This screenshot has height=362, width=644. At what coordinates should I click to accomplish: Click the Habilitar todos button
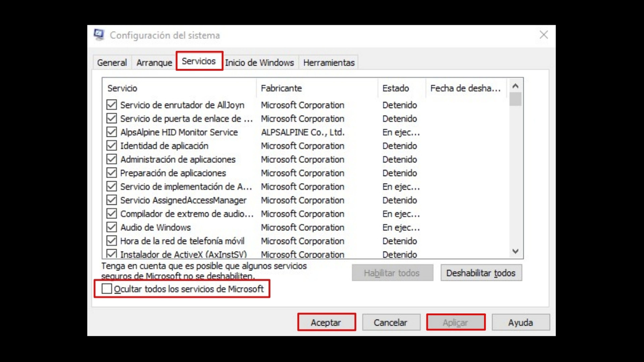click(392, 273)
